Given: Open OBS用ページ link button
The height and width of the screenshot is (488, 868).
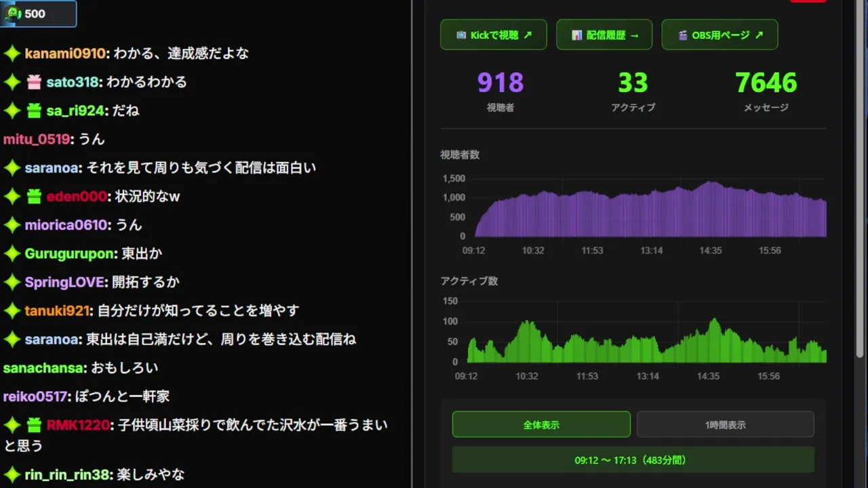Looking at the screenshot, I should click(x=719, y=35).
